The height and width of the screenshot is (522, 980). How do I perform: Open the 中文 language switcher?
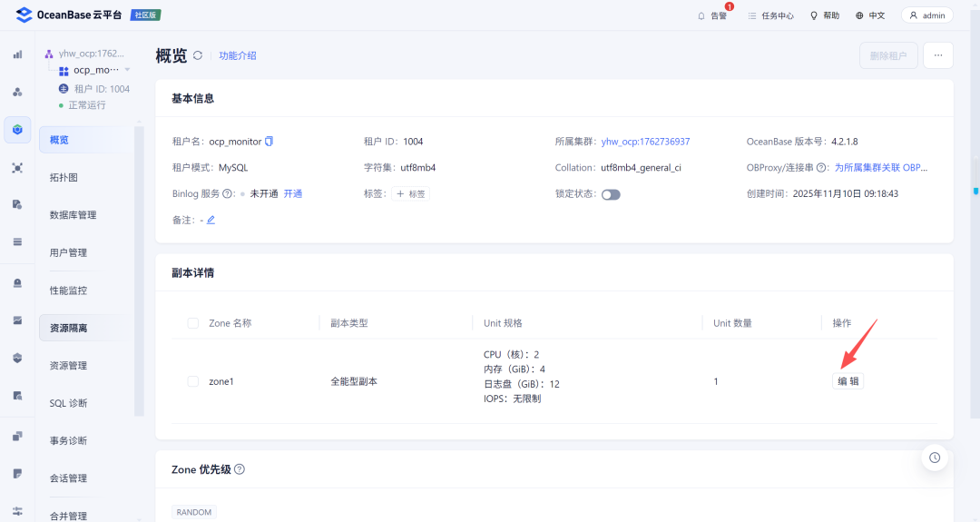[870, 15]
